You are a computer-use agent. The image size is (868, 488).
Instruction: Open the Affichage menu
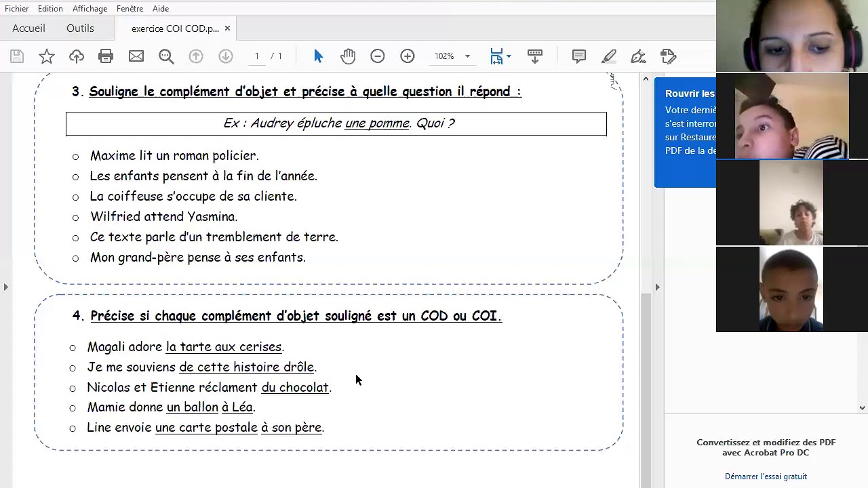(90, 8)
